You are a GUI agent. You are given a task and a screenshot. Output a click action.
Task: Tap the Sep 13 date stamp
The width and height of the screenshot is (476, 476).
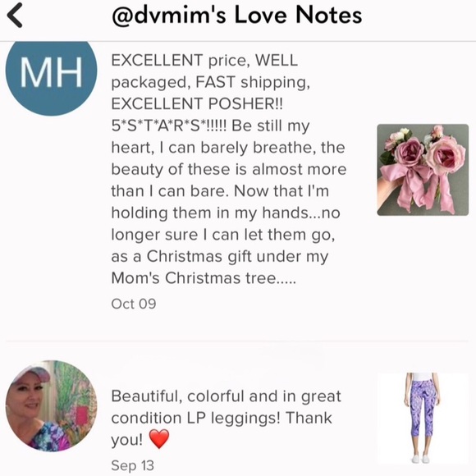(133, 465)
